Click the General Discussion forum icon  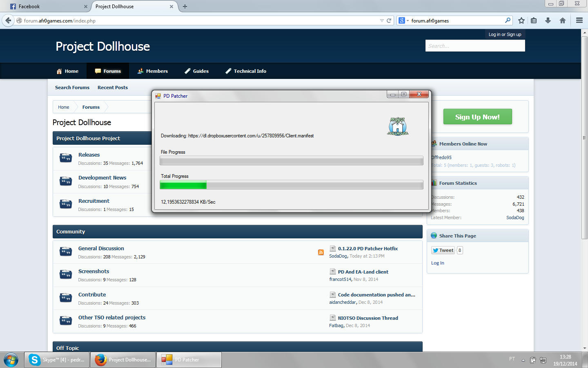tap(66, 252)
